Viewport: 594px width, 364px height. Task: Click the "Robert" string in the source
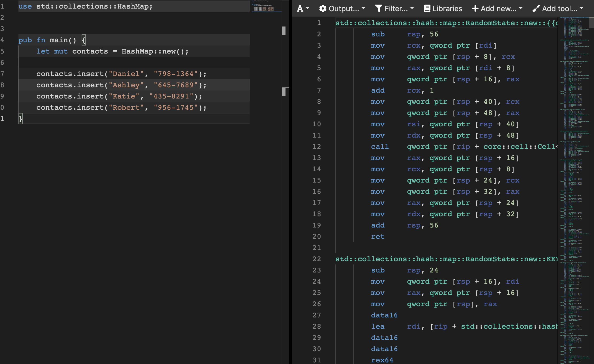(x=126, y=108)
